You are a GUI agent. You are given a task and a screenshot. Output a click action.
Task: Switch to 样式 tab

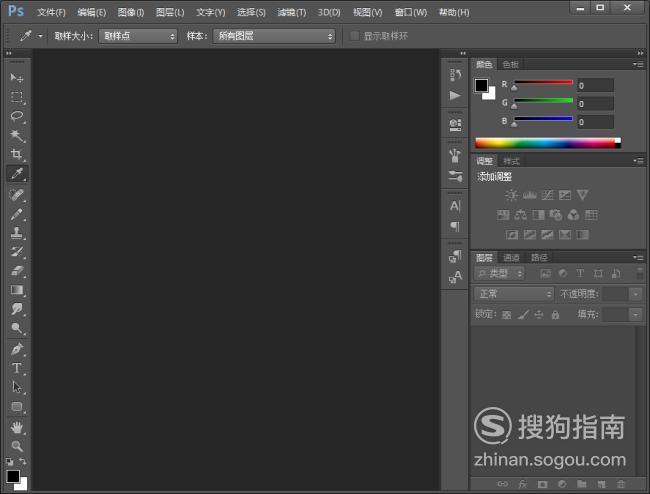[x=511, y=161]
